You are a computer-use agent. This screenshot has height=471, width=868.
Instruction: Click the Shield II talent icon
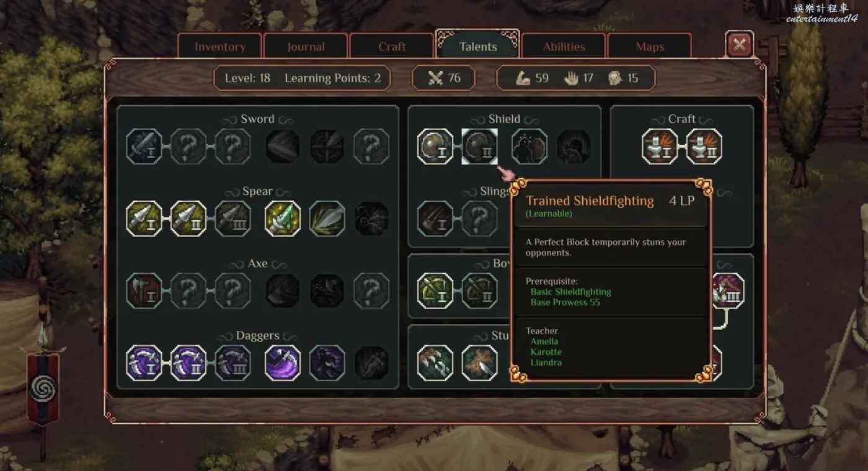479,146
